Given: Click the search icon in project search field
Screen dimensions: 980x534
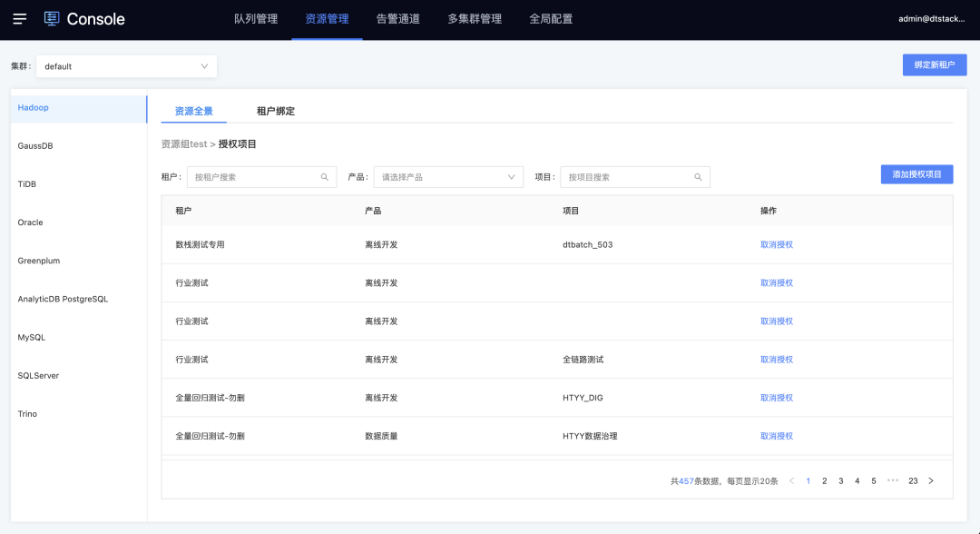Looking at the screenshot, I should tap(698, 177).
